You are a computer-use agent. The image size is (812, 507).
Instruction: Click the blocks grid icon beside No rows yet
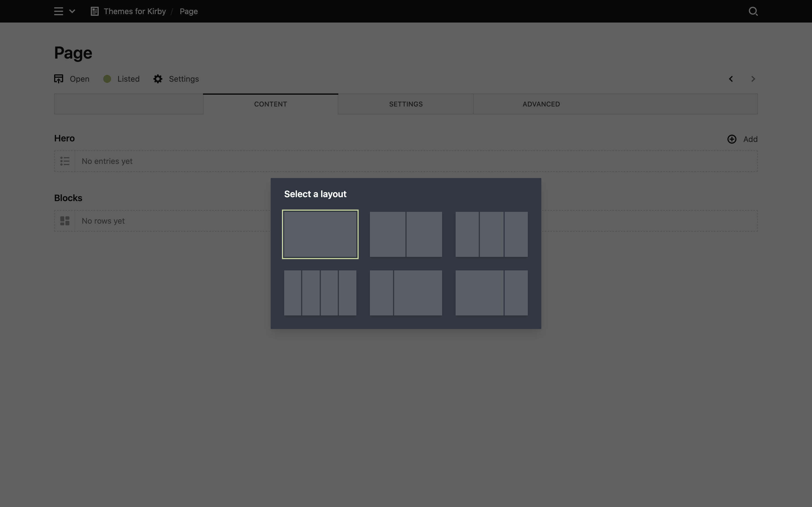click(x=65, y=221)
